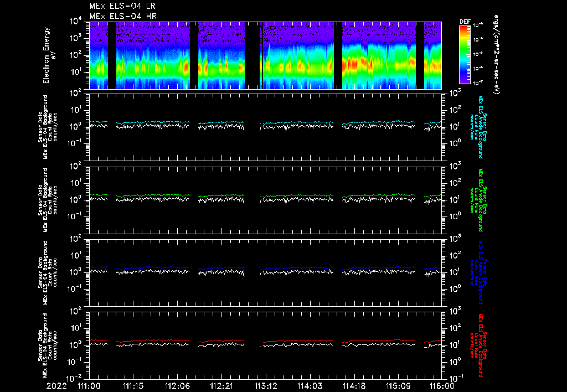Image resolution: width=567 pixels, height=392 pixels.
Task: Click the "112:21" time axis label
Action: 221,386
